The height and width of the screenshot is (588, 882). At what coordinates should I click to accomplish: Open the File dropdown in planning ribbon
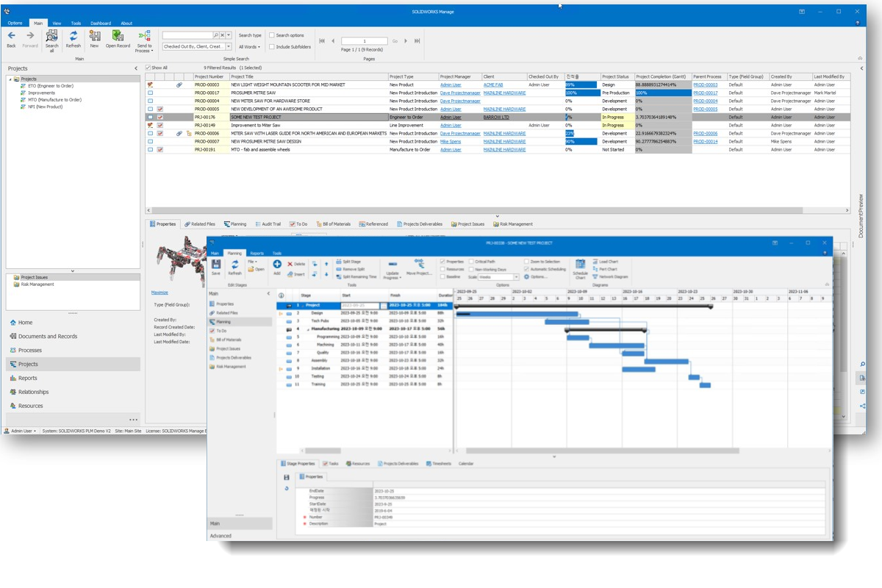(252, 261)
